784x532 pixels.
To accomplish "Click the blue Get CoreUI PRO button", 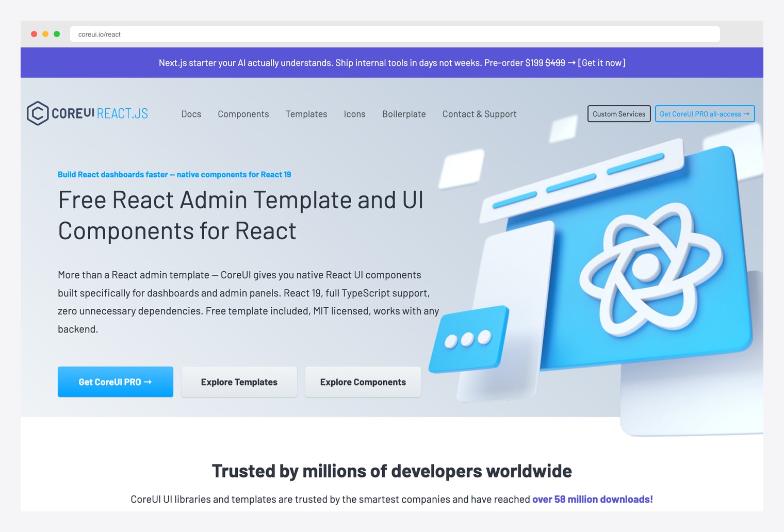I will pyautogui.click(x=116, y=382).
